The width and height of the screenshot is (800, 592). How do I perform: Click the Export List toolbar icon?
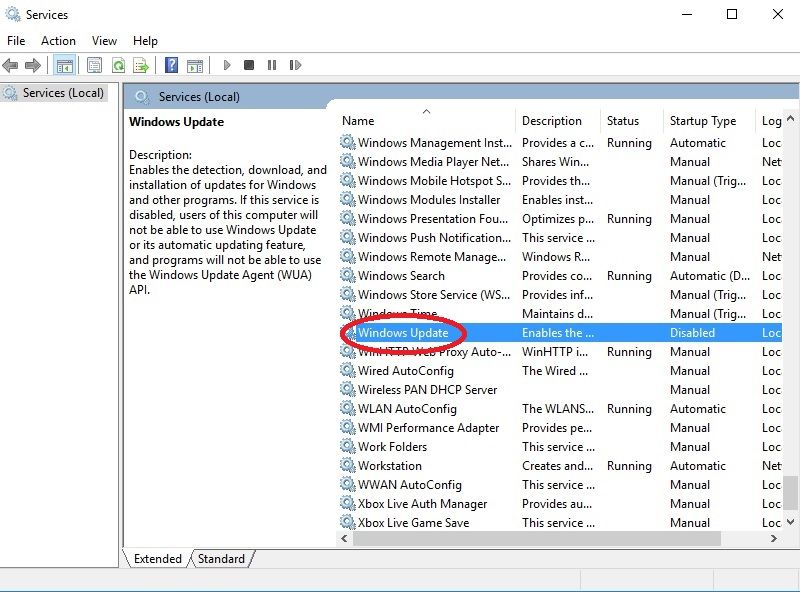pyautogui.click(x=140, y=65)
